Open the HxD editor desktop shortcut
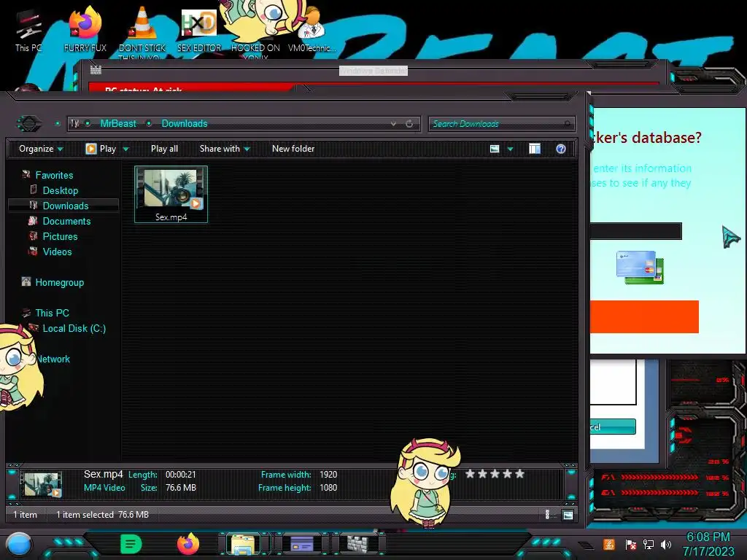The image size is (747, 560). (199, 31)
